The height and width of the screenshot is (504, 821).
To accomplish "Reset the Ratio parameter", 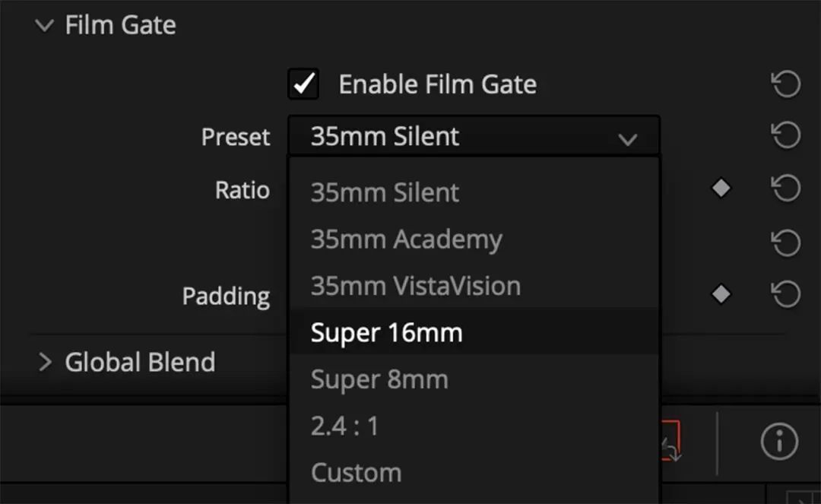I will tap(786, 189).
